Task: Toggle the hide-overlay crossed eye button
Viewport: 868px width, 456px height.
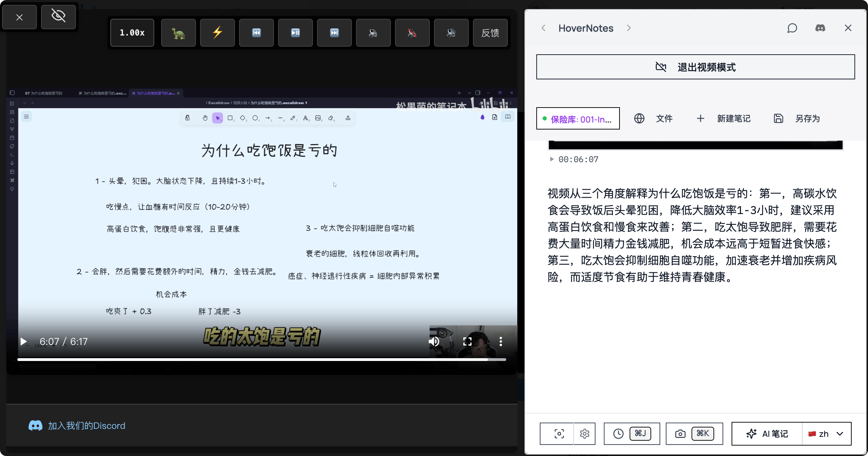Action: [x=58, y=16]
